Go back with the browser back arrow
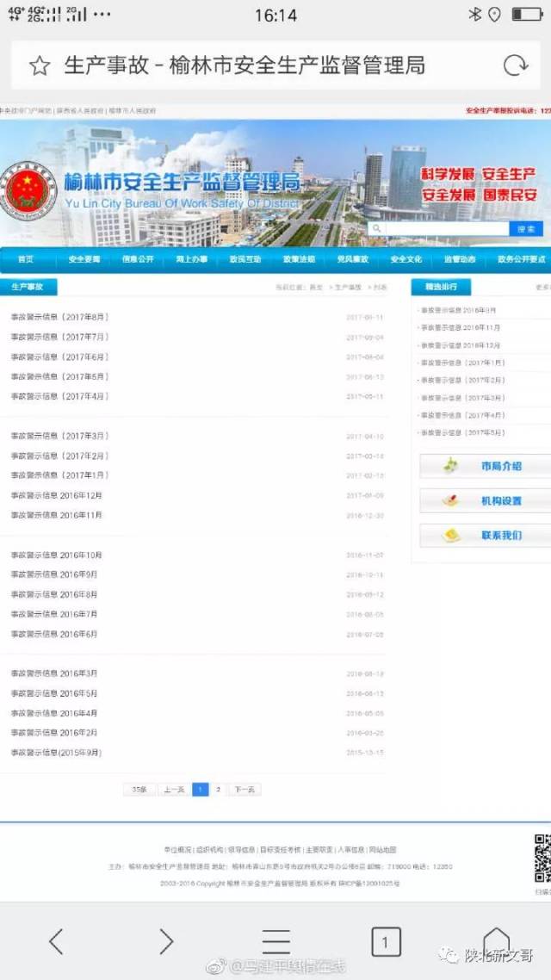Viewport: 551px width, 980px height. coord(56,941)
